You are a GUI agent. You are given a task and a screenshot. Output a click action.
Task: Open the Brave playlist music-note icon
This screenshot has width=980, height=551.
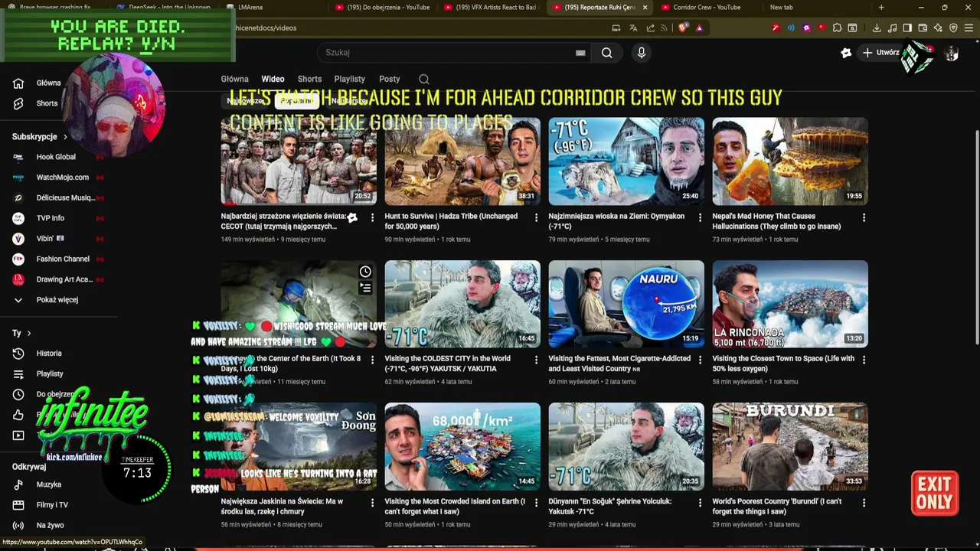(x=892, y=28)
